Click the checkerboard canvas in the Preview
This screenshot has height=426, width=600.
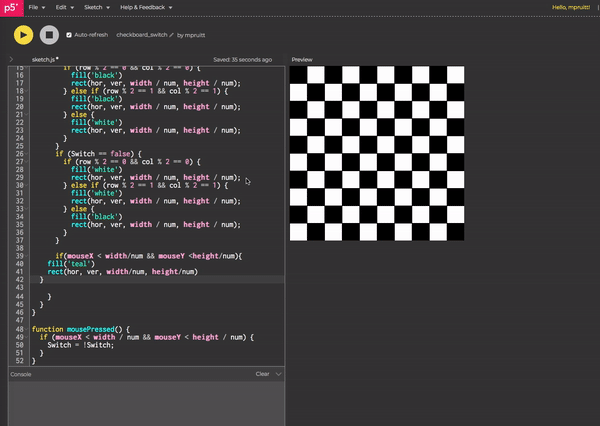(377, 153)
